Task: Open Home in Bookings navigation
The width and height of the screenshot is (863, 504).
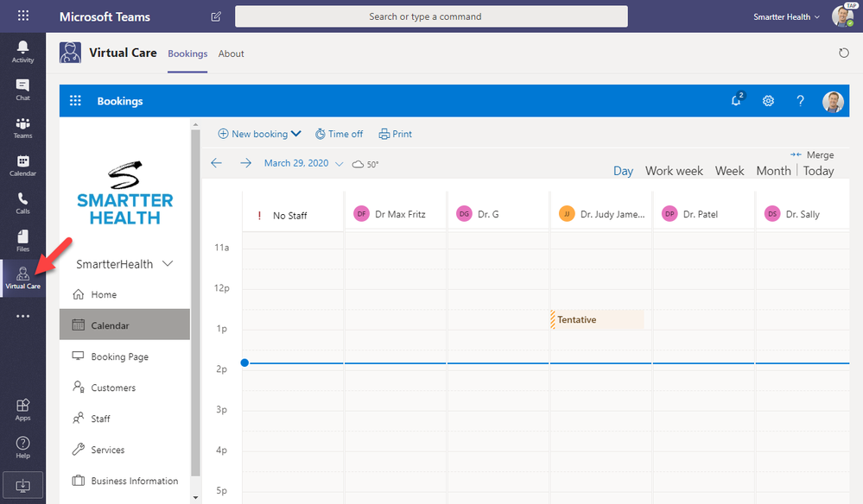Action: (x=125, y=294)
